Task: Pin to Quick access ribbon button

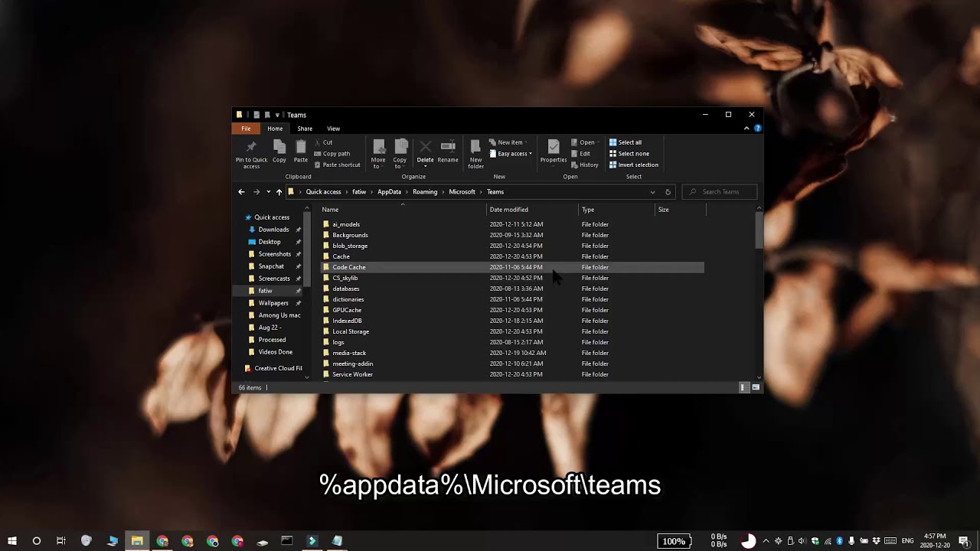Action: [x=251, y=153]
